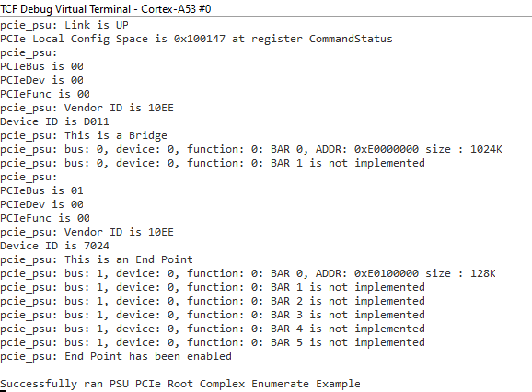Click the 'Device ID is D011' line

point(54,121)
